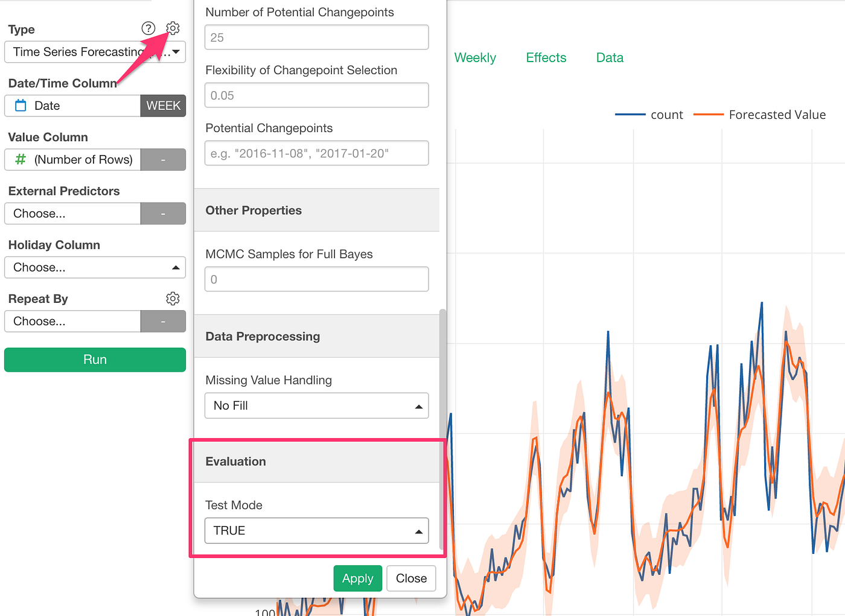The image size is (845, 616).
Task: Click the WEEK aggregation button on Date
Action: pyautogui.click(x=163, y=105)
